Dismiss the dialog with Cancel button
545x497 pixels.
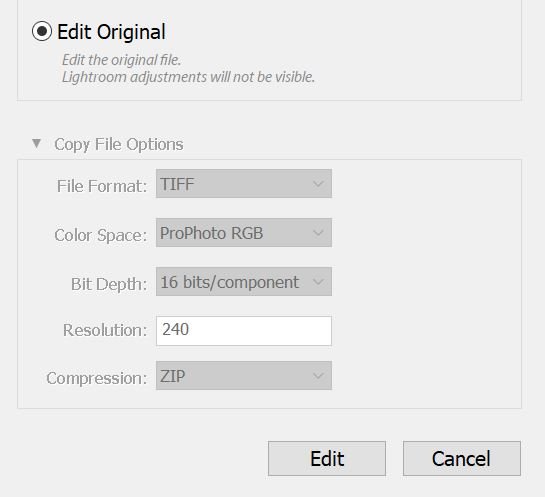click(462, 458)
